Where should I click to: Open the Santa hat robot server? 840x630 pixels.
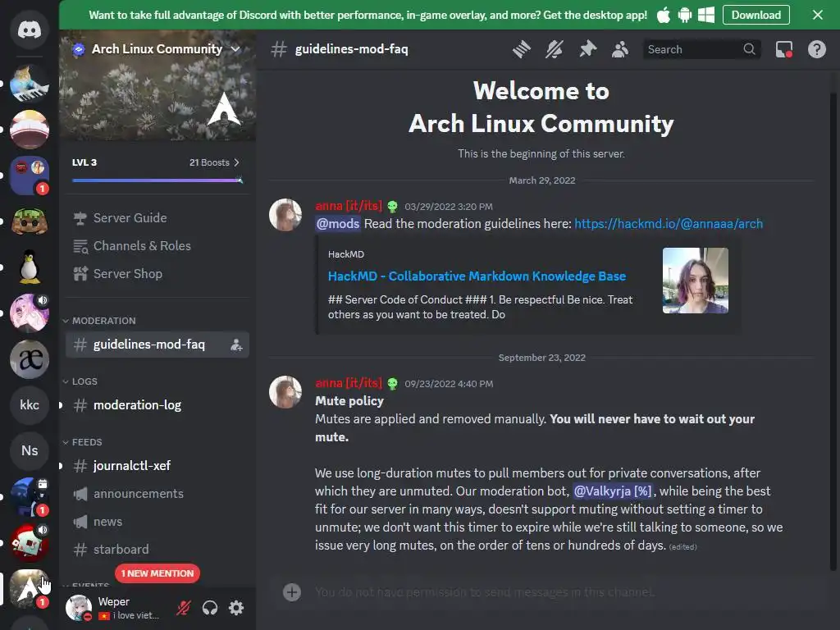(x=30, y=542)
